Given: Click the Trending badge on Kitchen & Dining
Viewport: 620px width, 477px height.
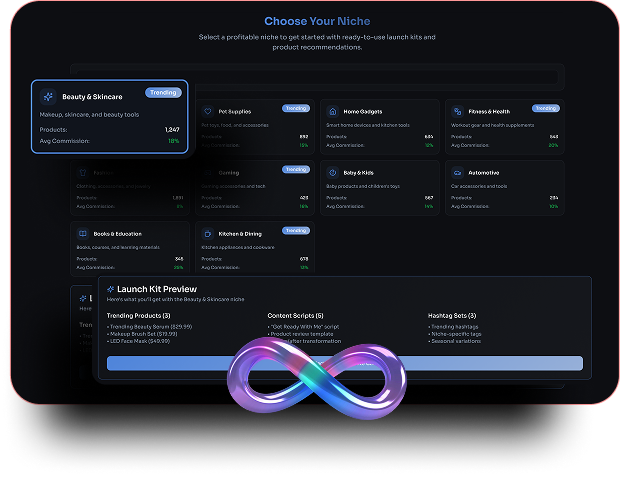Looking at the screenshot, I should point(296,230).
